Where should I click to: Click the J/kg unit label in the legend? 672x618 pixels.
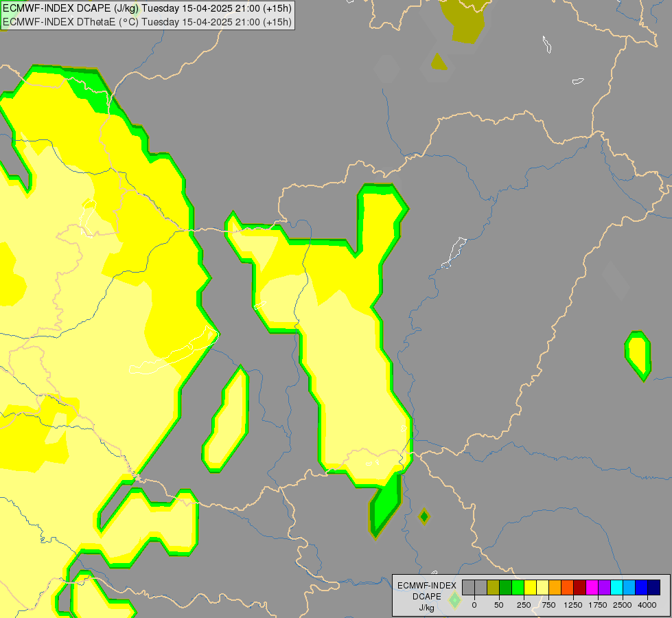point(427,608)
